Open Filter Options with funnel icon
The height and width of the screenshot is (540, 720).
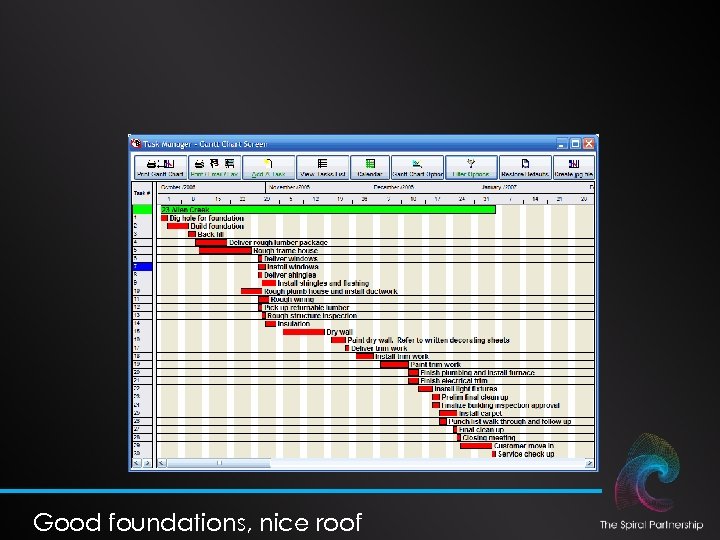click(x=471, y=167)
